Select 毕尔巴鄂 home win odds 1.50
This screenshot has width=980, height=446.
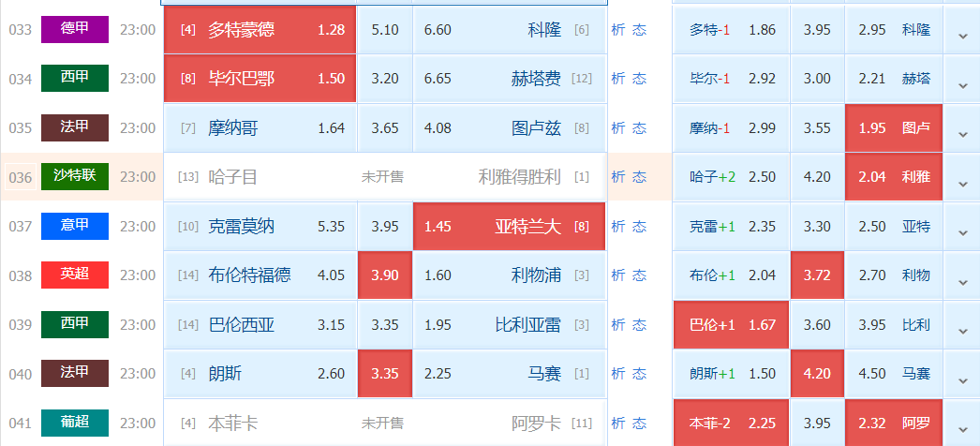[x=260, y=79]
